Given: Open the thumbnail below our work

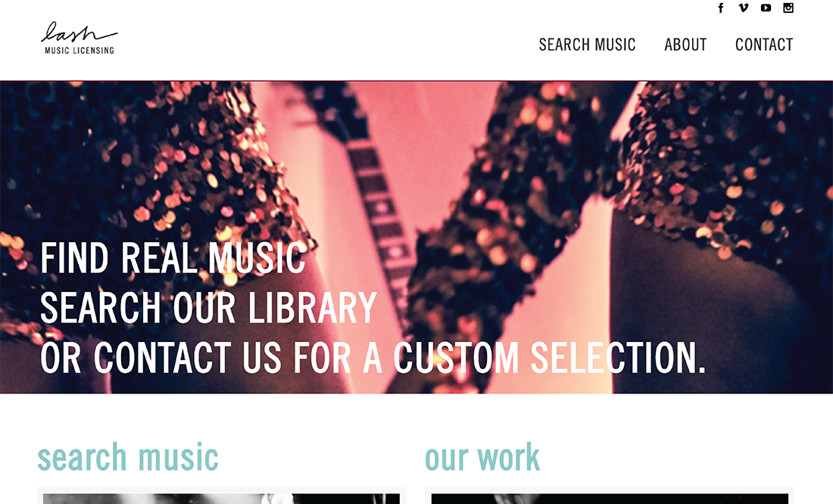Looking at the screenshot, I should pos(610,498).
